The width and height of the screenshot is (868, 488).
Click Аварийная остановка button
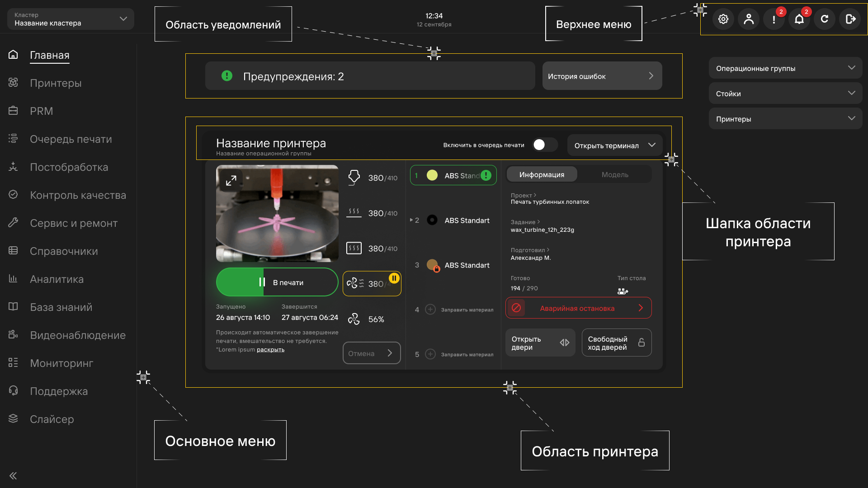click(x=579, y=308)
